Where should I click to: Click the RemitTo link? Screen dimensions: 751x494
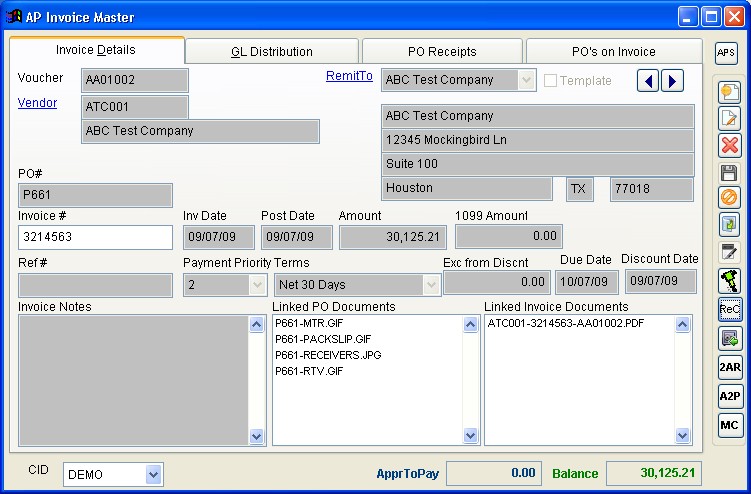pyautogui.click(x=349, y=76)
